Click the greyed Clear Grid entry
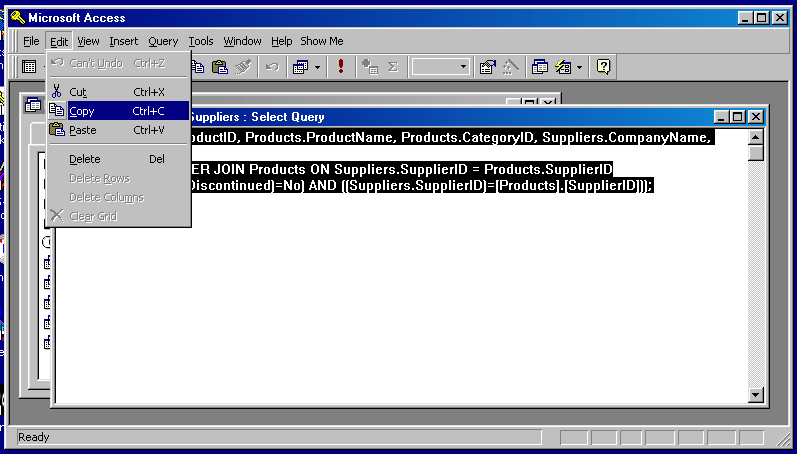797x454 pixels. click(x=118, y=216)
